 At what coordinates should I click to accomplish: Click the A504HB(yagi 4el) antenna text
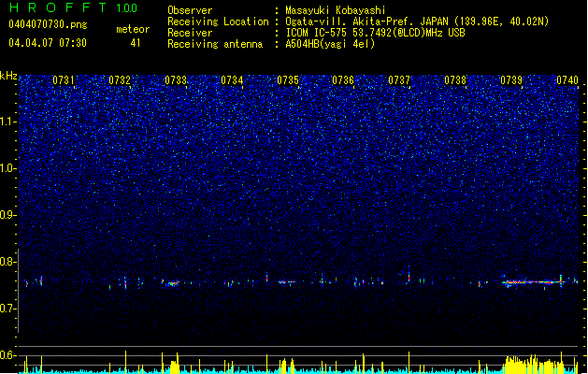pos(330,44)
